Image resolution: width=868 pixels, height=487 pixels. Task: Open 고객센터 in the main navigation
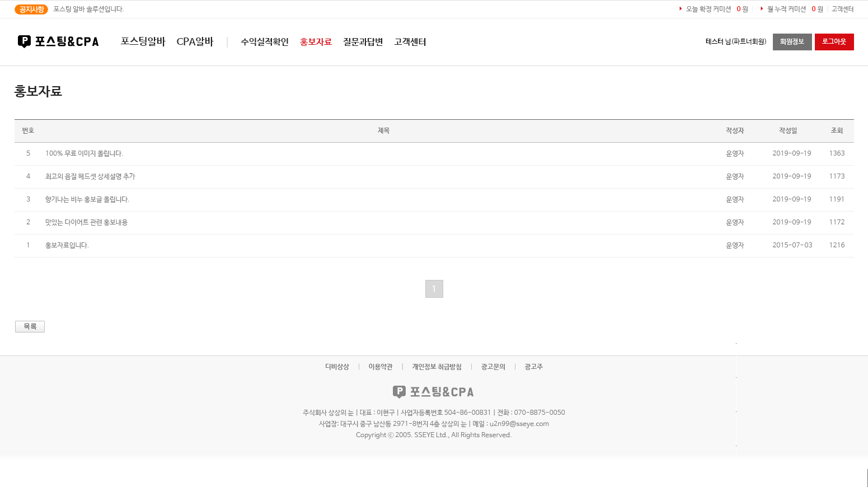coord(410,42)
